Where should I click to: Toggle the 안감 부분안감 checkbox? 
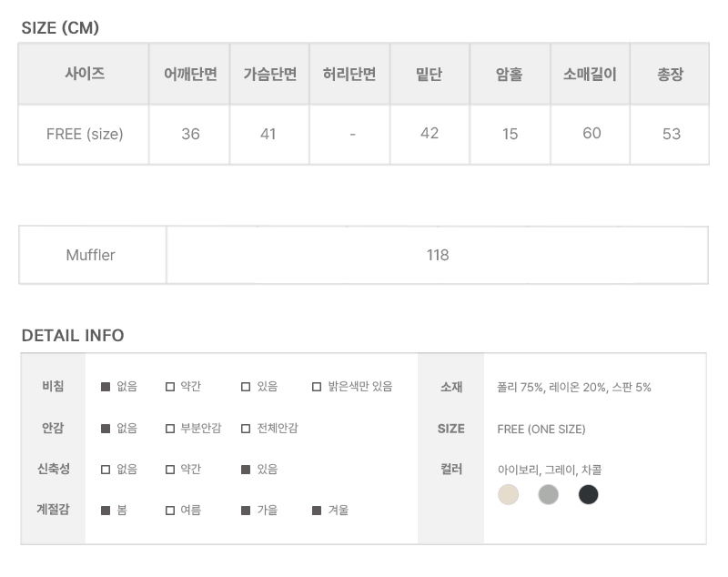point(170,429)
